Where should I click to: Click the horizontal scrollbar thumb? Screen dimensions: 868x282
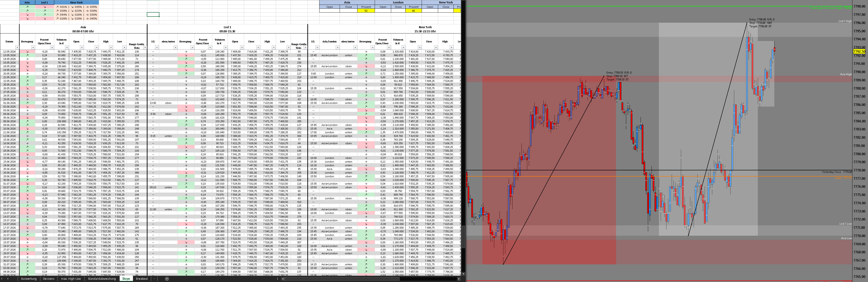(342, 279)
